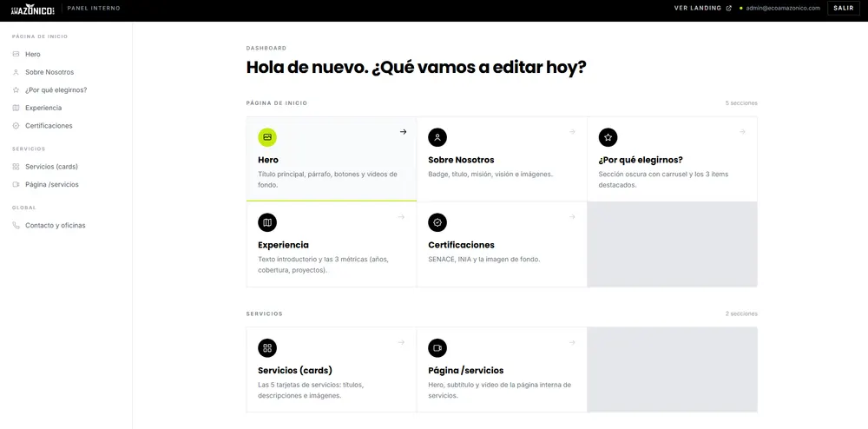
Task: Open the ¿Por qué elegirnos? card title
Action: (x=641, y=160)
